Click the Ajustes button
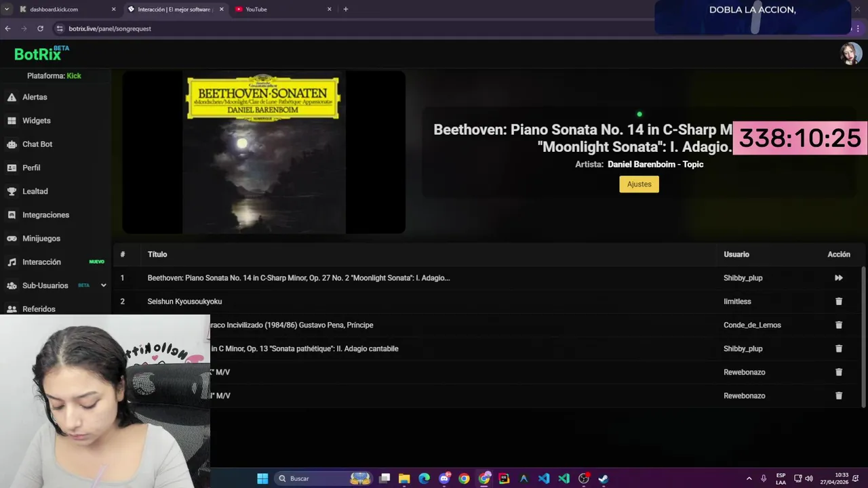 (x=639, y=184)
